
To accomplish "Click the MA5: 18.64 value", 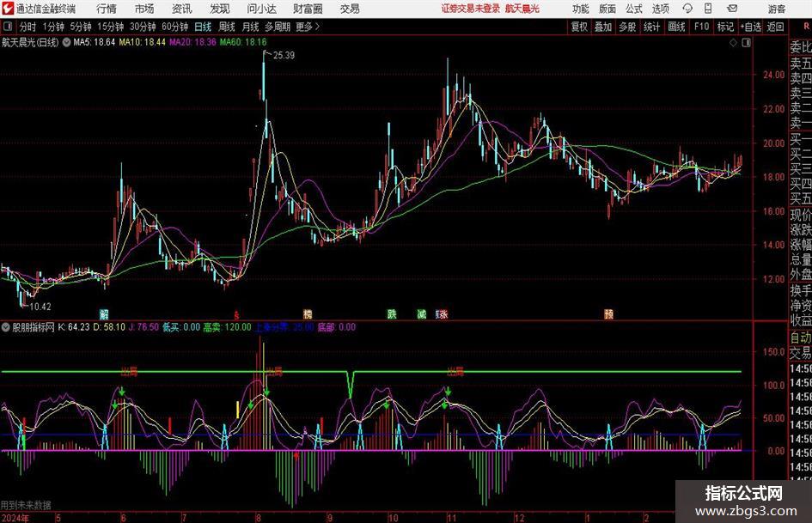I will 95,42.
